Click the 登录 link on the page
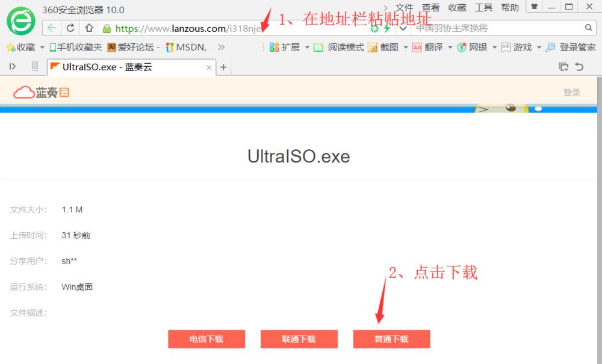 (572, 93)
